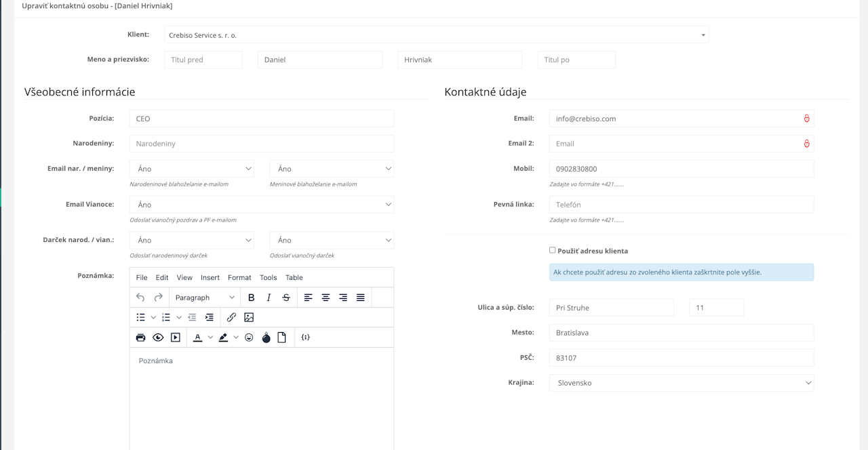
Task: Open the Krajina country dropdown
Action: 682,383
